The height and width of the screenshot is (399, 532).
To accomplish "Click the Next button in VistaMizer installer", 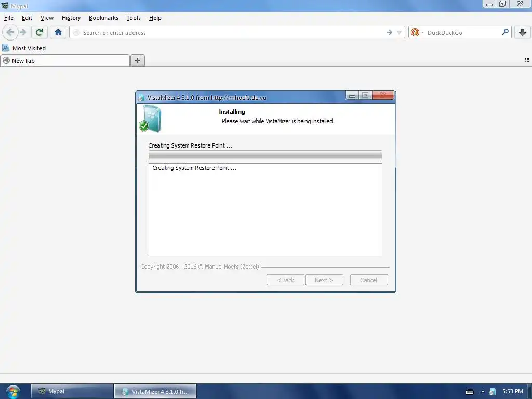I will [x=324, y=280].
